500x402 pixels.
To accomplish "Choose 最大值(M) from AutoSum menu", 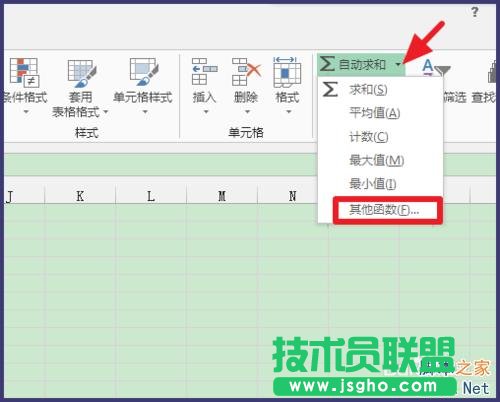I will coord(380,160).
